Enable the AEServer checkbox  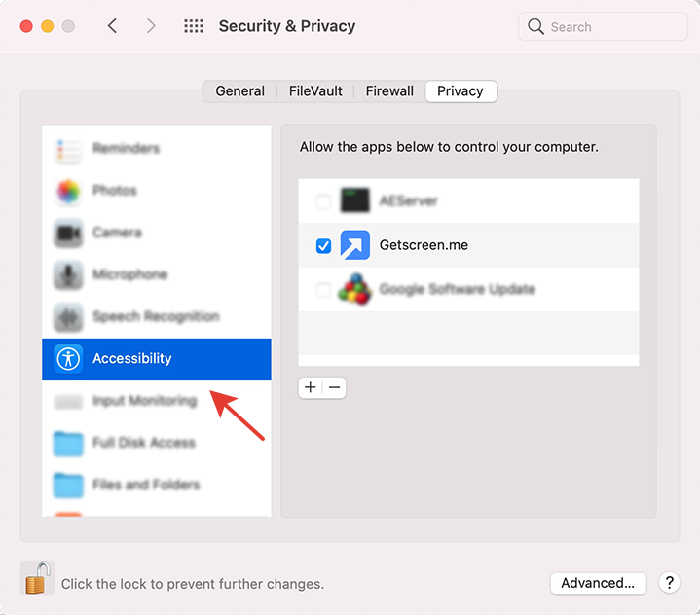click(x=324, y=201)
